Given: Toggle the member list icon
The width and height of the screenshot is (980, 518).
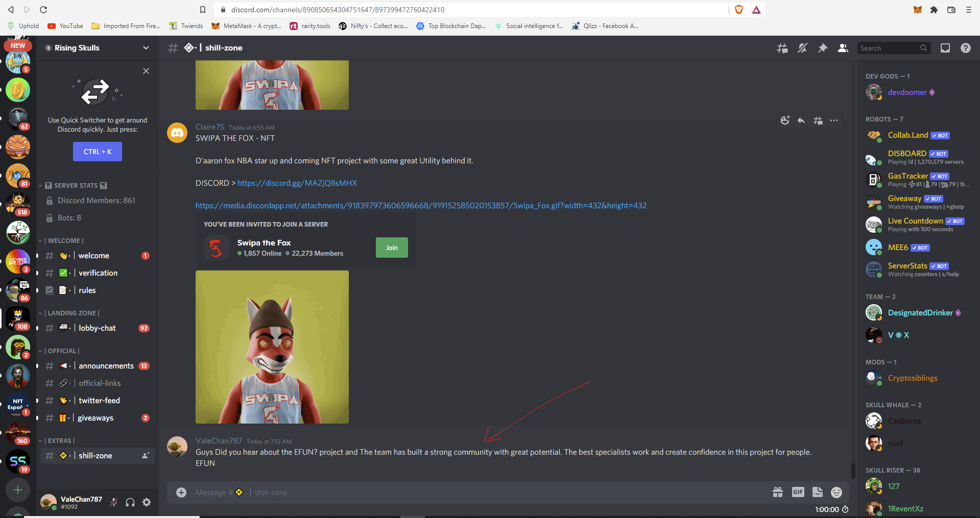Looking at the screenshot, I should (843, 48).
